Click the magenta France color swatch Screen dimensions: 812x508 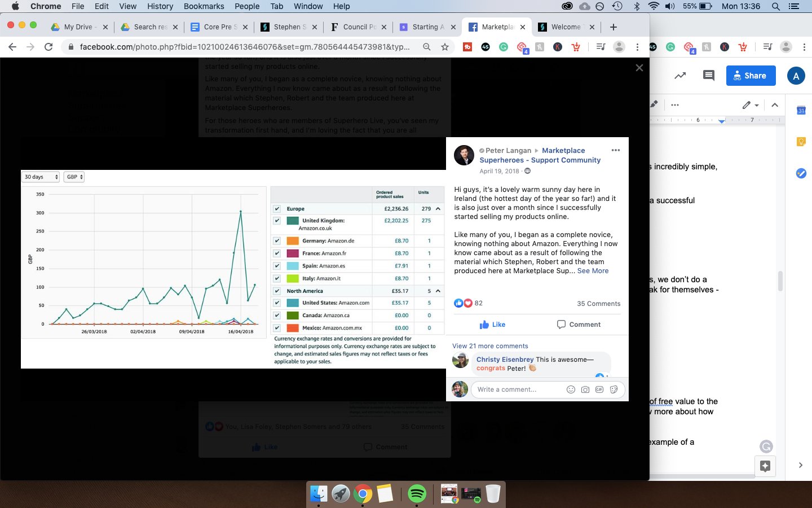(293, 253)
